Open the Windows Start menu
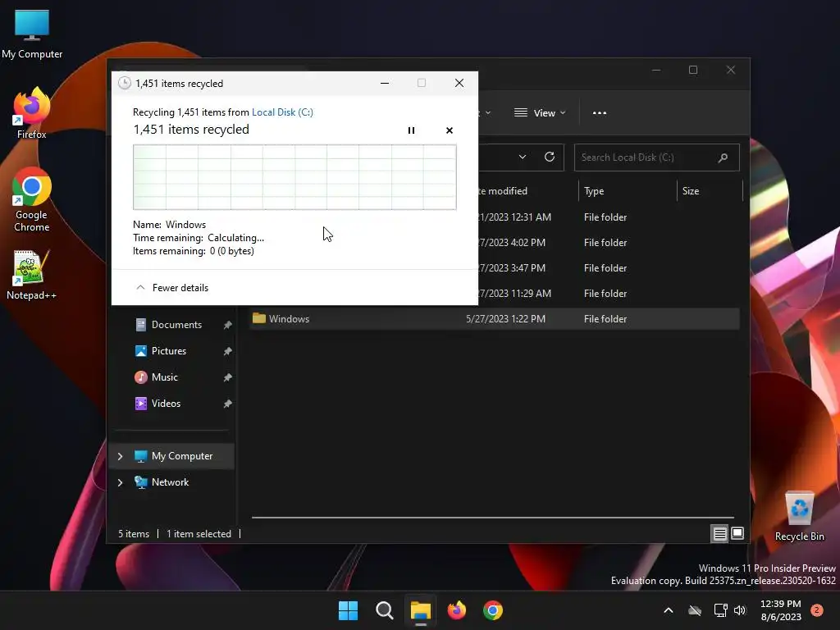This screenshot has width=840, height=630. click(x=348, y=610)
